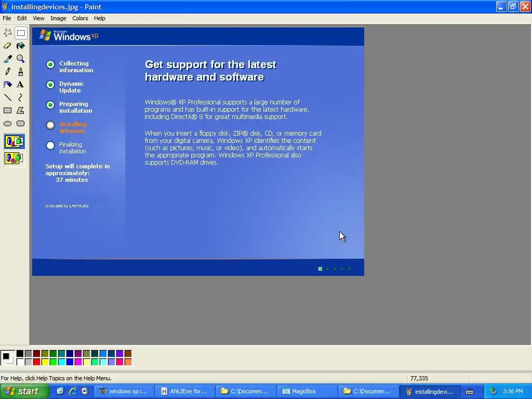Choose the maroon dark red swatch
532x399 pixels.
[37, 353]
